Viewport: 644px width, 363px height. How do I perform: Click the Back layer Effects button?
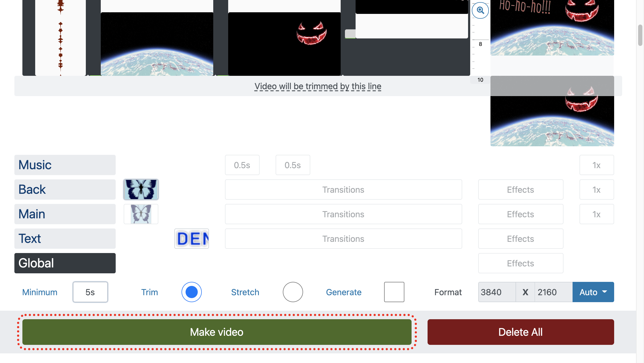[521, 190]
